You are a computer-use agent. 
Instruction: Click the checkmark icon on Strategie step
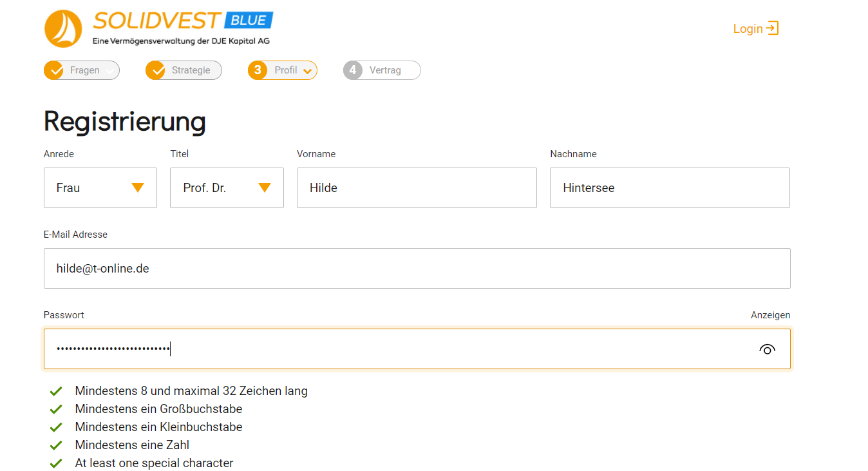pos(156,70)
